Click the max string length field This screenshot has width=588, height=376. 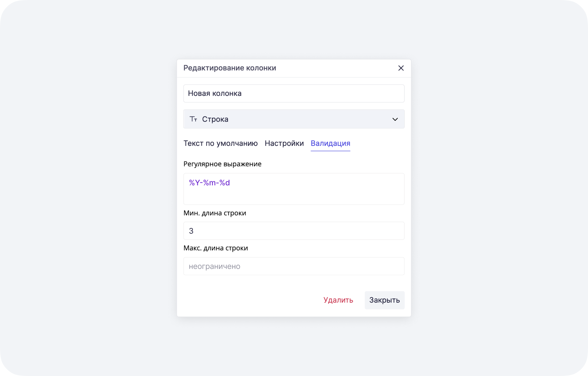point(294,266)
